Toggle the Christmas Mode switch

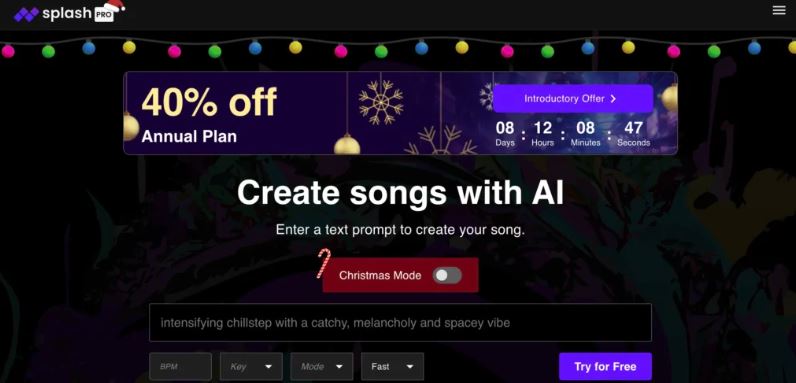coord(447,275)
